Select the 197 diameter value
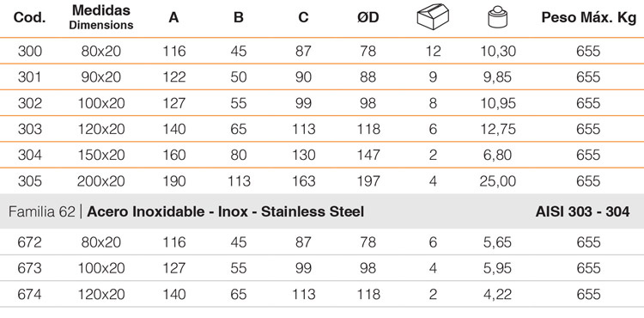 [x=368, y=181]
